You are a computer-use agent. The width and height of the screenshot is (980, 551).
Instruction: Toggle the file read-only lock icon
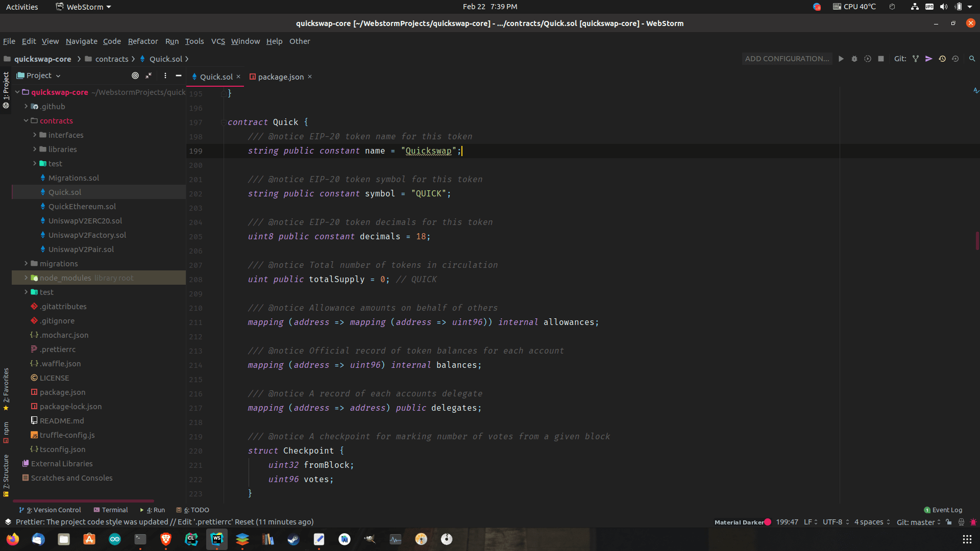pyautogui.click(x=948, y=522)
